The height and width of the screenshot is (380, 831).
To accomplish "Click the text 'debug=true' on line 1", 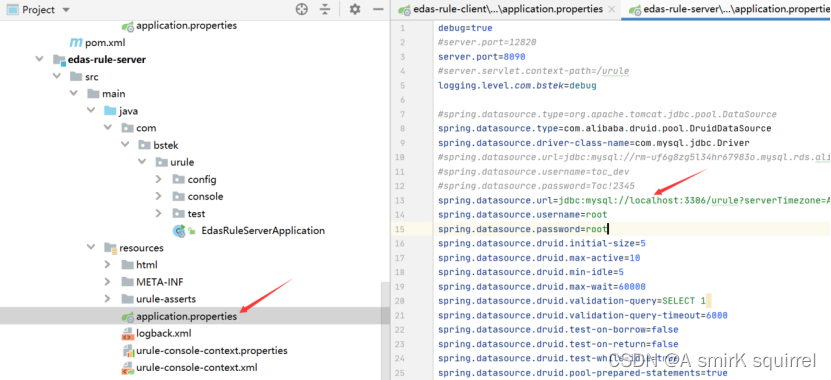I will point(465,28).
